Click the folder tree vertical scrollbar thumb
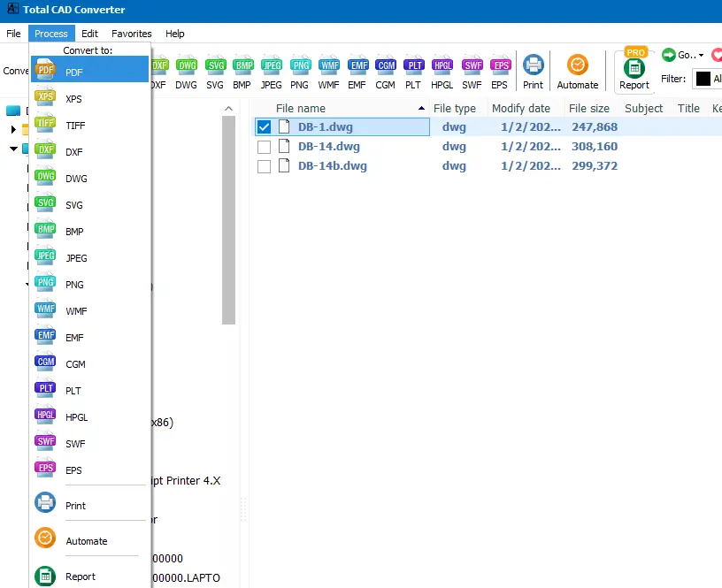This screenshot has width=722, height=588. (x=229, y=220)
